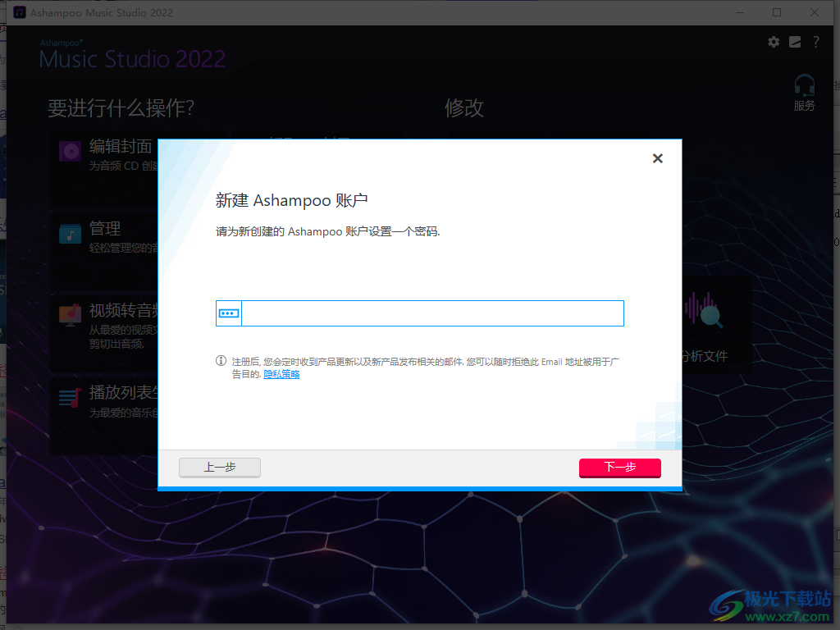Click the info circle icon next to registration notice

[x=221, y=359]
